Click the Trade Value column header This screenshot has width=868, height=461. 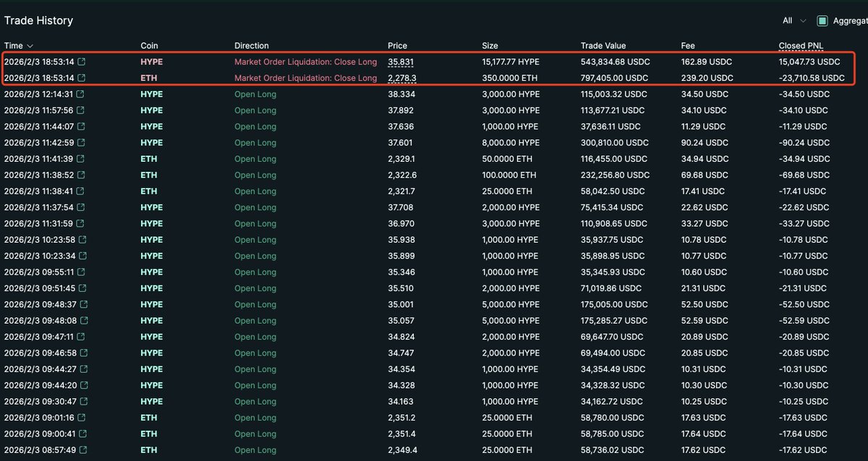tap(603, 46)
